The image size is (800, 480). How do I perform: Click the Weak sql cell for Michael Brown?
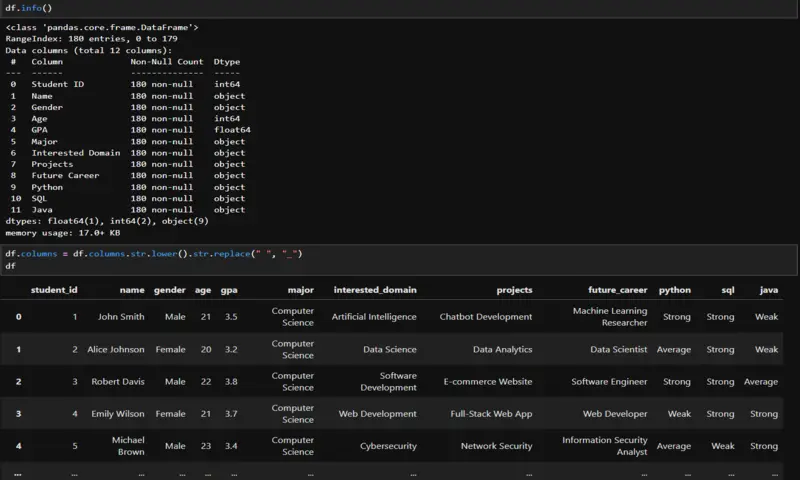point(723,446)
